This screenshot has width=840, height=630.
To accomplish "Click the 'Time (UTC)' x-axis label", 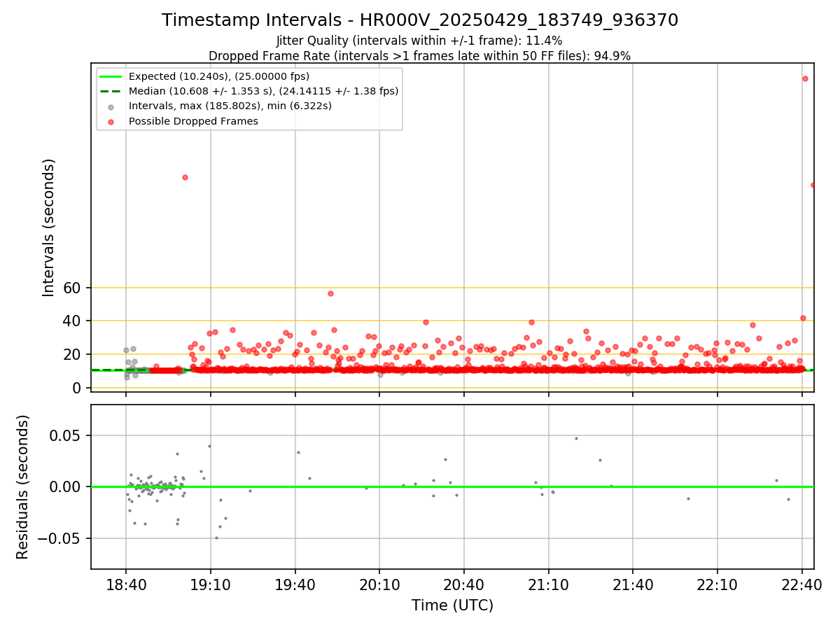I will coord(452,605).
